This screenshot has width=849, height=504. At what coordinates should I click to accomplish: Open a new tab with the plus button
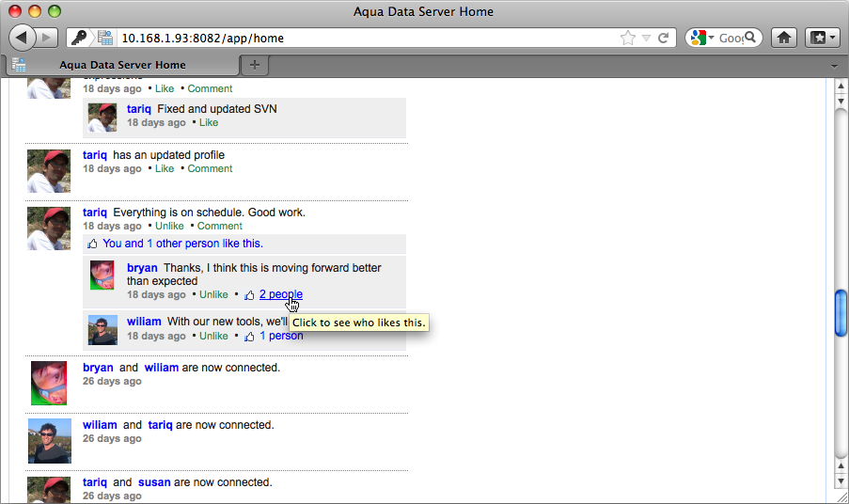pos(255,65)
